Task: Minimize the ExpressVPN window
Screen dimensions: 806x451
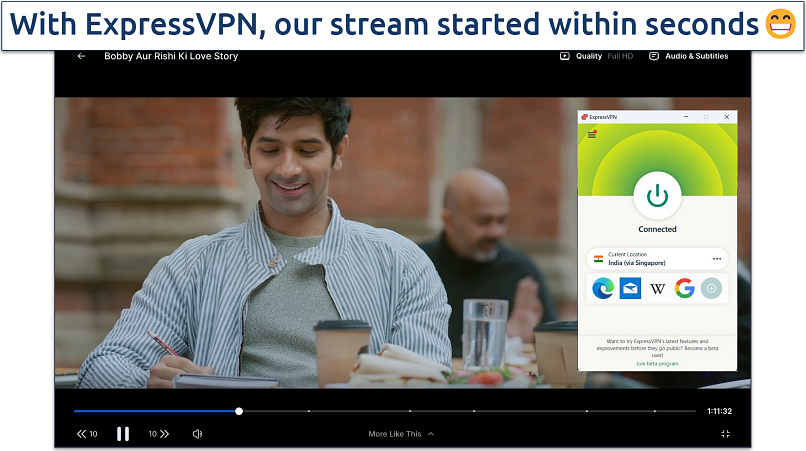Action: (686, 117)
